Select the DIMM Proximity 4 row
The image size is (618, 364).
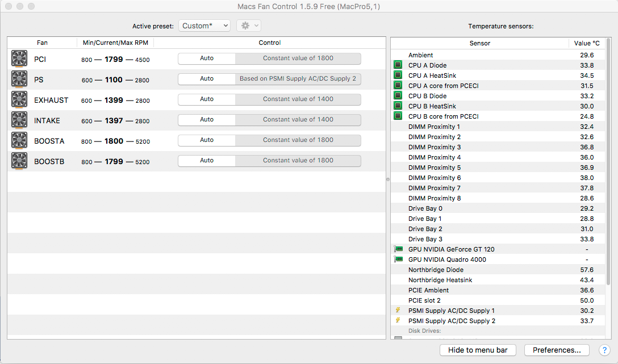point(498,157)
